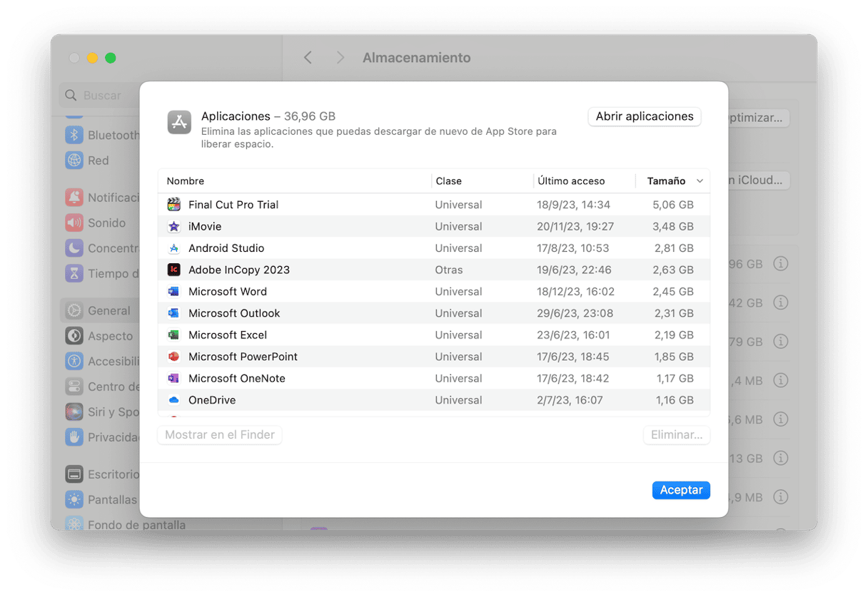Click the App Store Aplicaciones header icon

(179, 122)
